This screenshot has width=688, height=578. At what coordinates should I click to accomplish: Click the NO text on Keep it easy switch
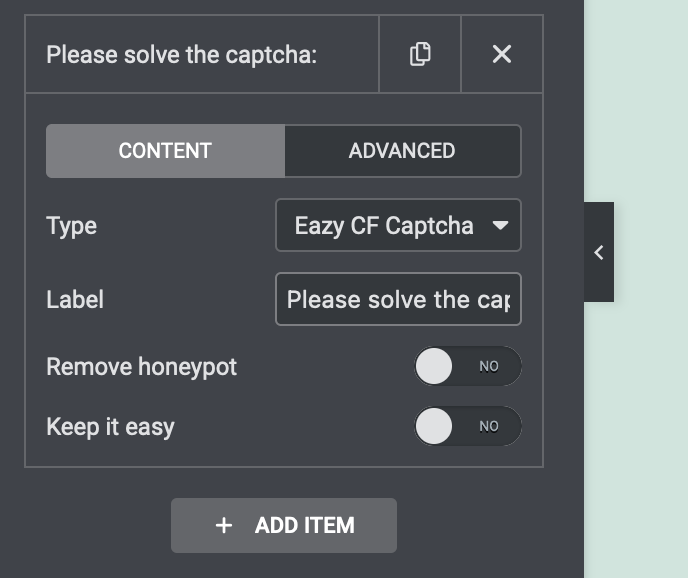pos(489,426)
